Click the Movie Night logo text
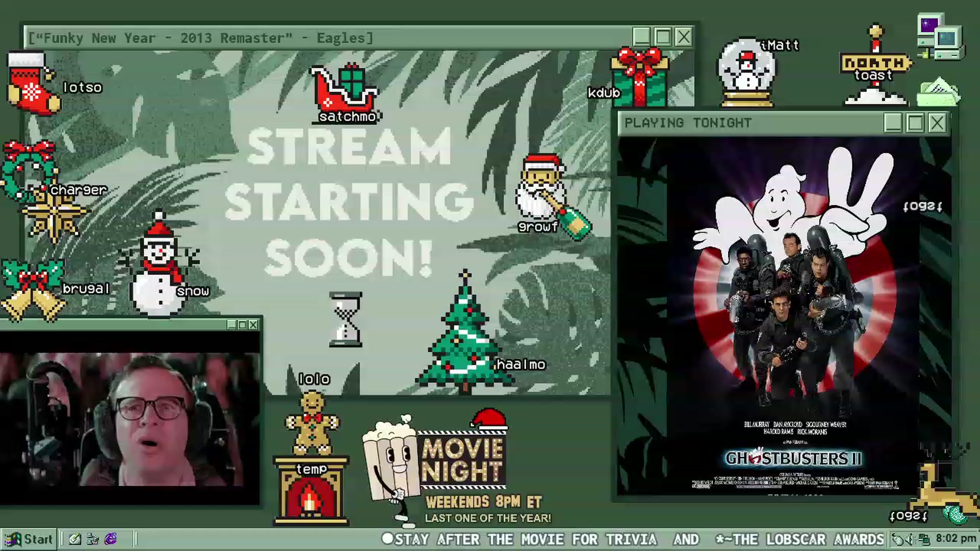 [x=462, y=460]
